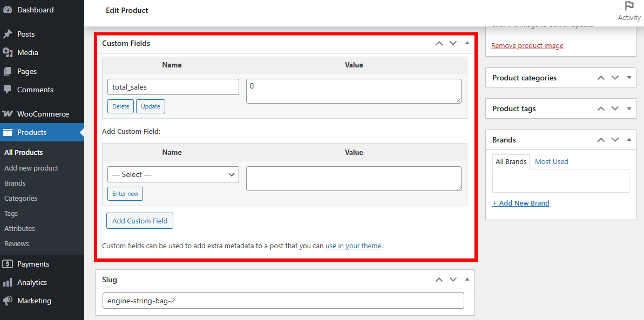
Task: Open the Analytics chart icon
Action: (x=8, y=282)
